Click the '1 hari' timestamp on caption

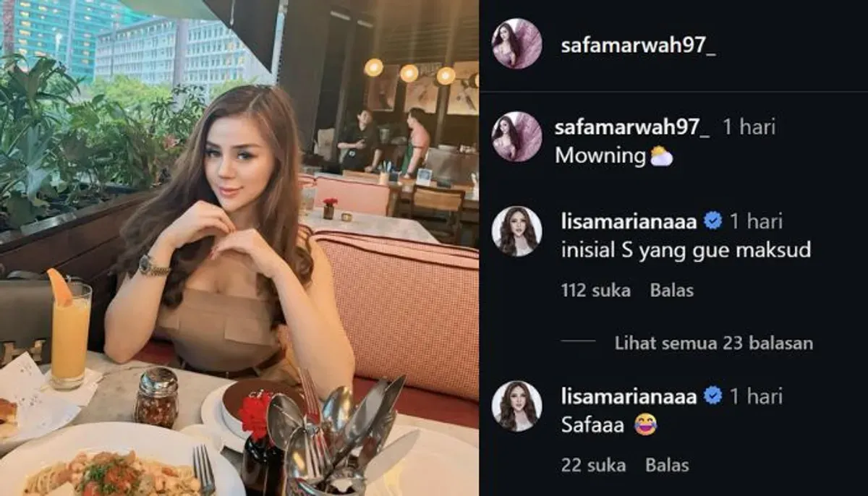click(x=749, y=127)
